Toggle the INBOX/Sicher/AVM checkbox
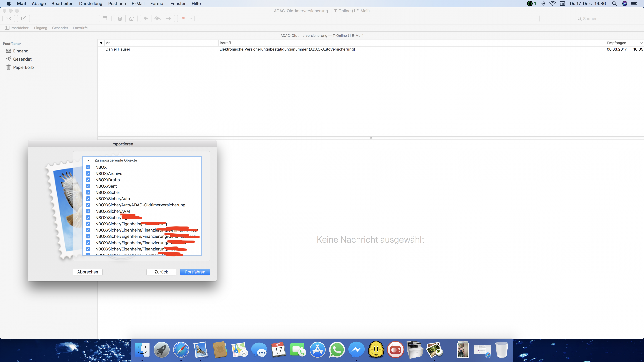 (88, 211)
